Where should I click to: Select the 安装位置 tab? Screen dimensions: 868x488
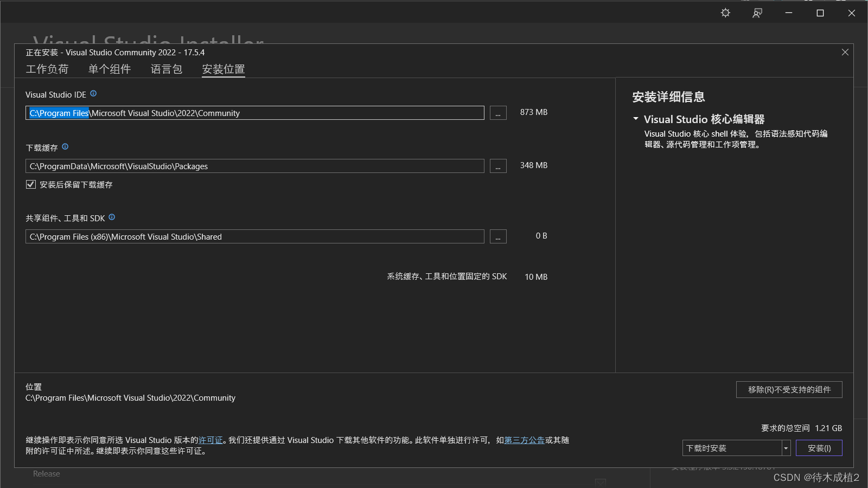[224, 69]
